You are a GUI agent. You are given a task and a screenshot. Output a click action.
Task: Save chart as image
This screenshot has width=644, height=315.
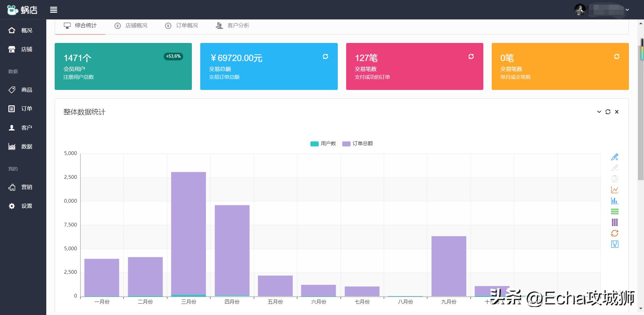614,244
